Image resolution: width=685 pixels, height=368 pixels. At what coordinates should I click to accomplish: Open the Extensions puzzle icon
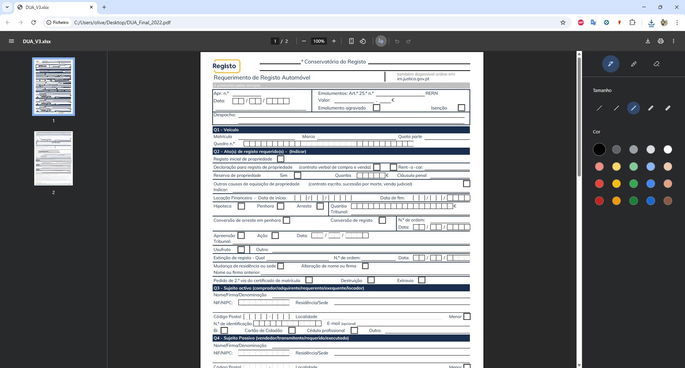pos(632,22)
